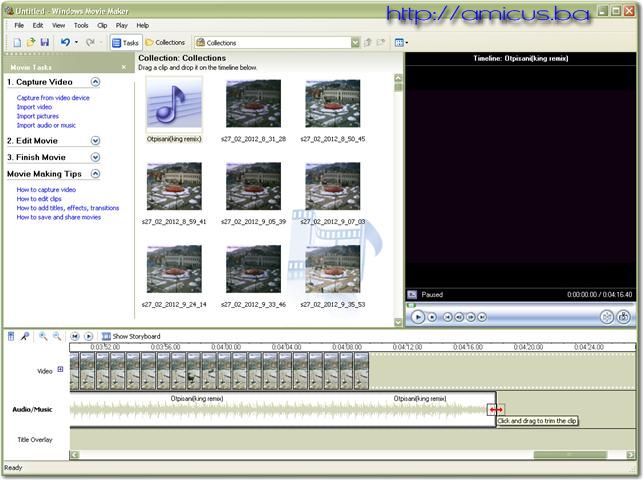Image resolution: width=643 pixels, height=480 pixels.
Task: Open a project with folder icon
Action: [x=31, y=42]
